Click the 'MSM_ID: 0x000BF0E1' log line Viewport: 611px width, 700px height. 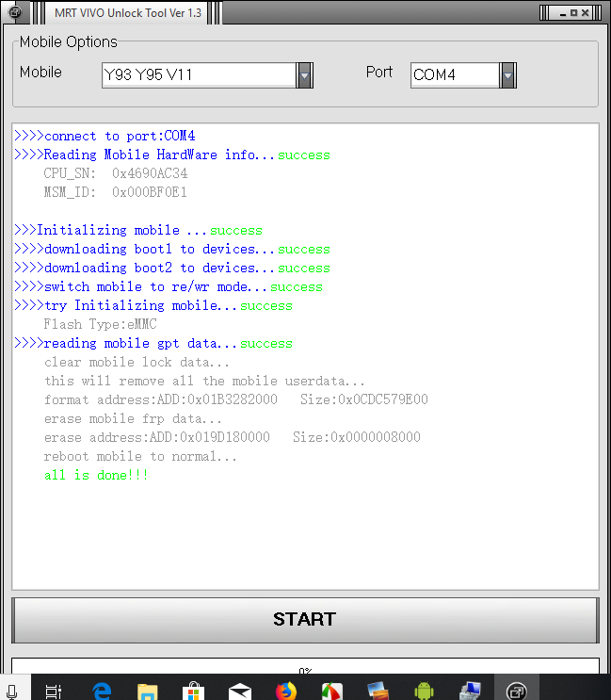pos(116,192)
